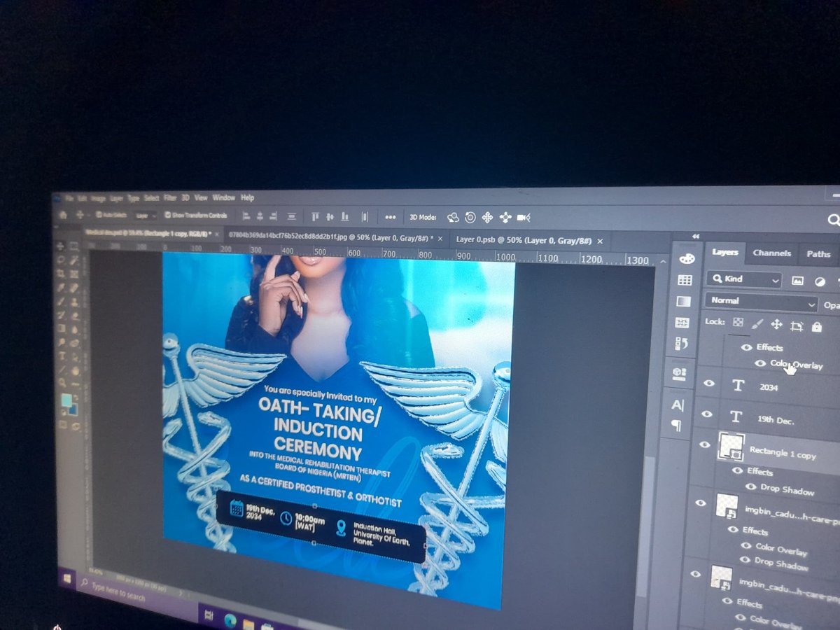Select the Move tool in the toolbox
This screenshot has width=840, height=630.
click(59, 246)
